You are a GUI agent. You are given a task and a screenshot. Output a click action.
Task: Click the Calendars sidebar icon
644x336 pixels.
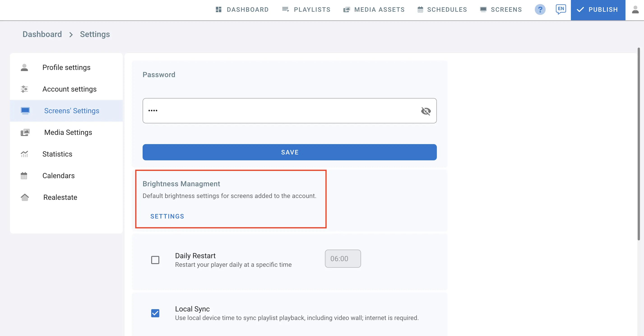coord(24,176)
